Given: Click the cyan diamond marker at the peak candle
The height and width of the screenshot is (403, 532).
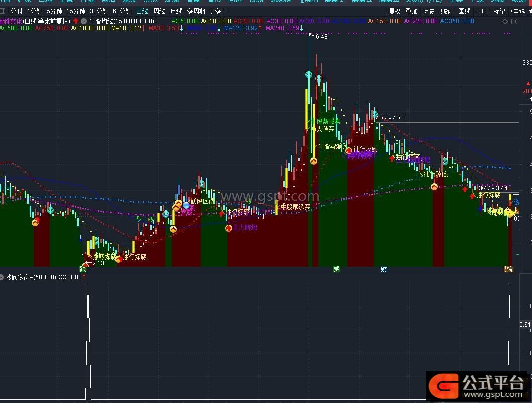Looking at the screenshot, I should point(309,74).
